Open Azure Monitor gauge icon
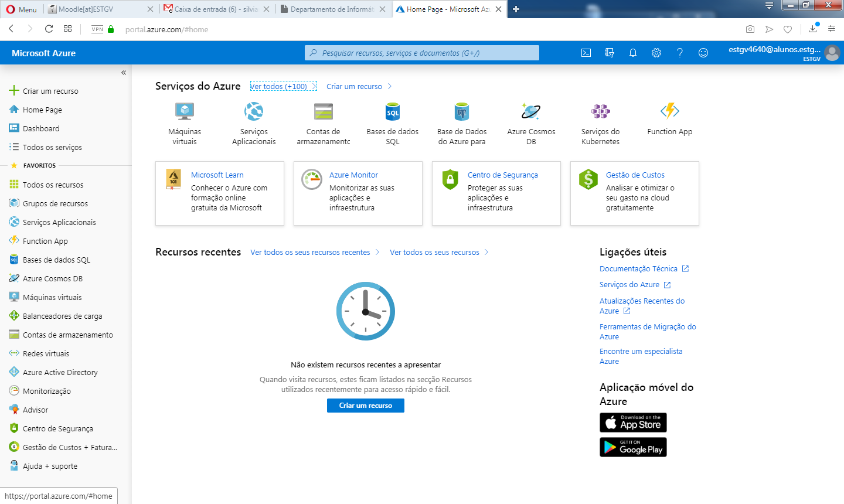Screen dimensions: 844x504 click(312, 179)
